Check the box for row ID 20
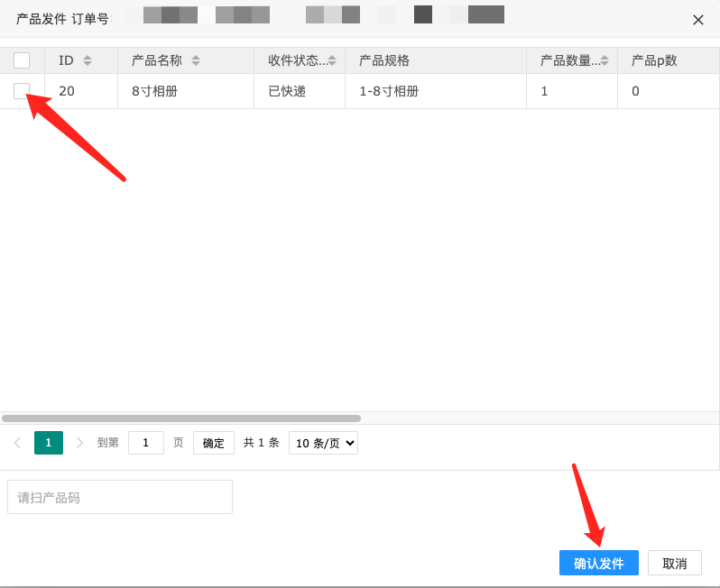Viewport: 720px width, 588px height. click(22, 91)
